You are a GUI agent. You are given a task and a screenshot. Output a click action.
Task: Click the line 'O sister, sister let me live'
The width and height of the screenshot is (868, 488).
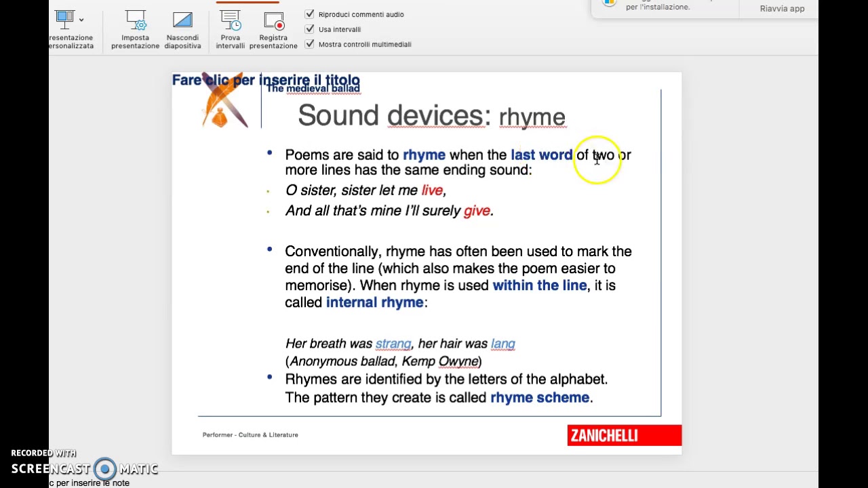pos(366,190)
